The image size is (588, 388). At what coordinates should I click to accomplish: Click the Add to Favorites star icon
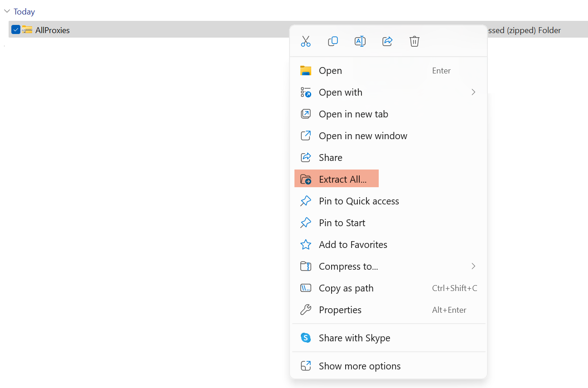(x=306, y=245)
